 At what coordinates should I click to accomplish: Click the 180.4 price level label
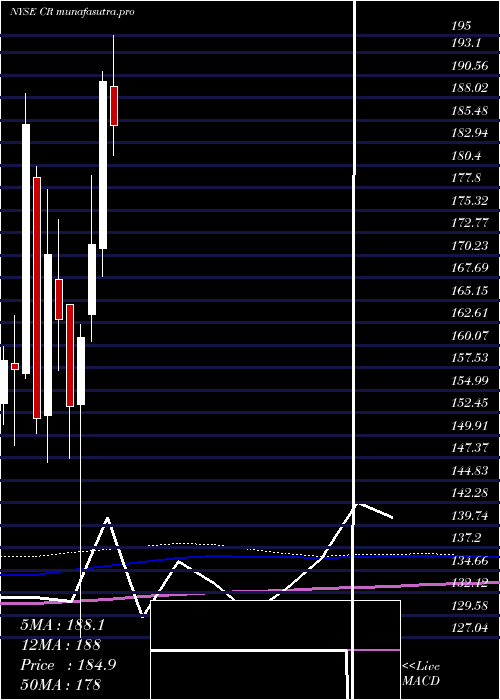coord(466,156)
